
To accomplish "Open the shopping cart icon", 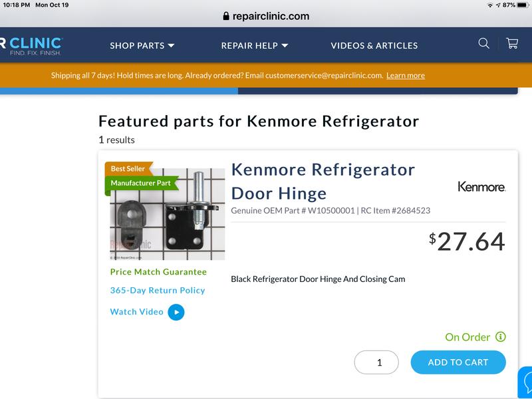I will point(512,43).
